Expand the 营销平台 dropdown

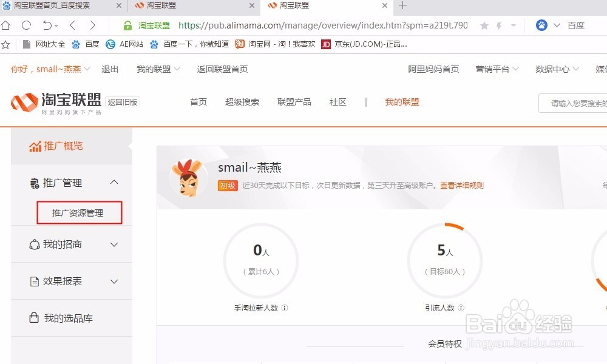click(x=497, y=69)
